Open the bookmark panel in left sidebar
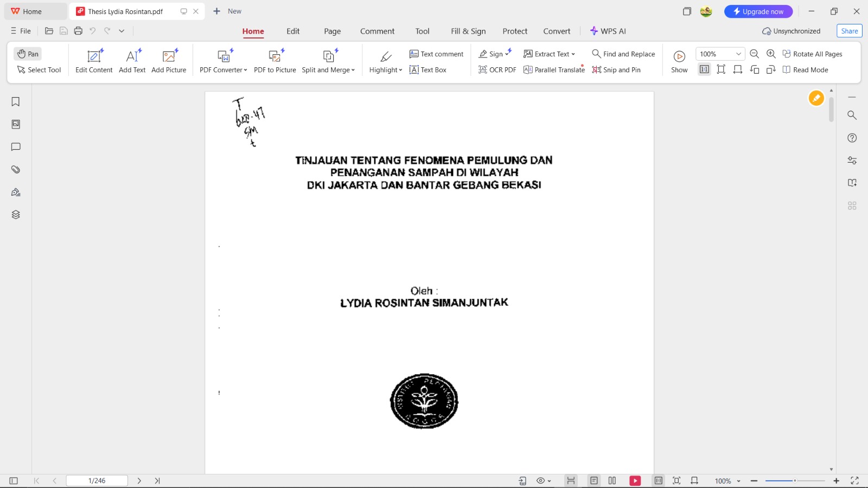The image size is (868, 488). pyautogui.click(x=16, y=102)
